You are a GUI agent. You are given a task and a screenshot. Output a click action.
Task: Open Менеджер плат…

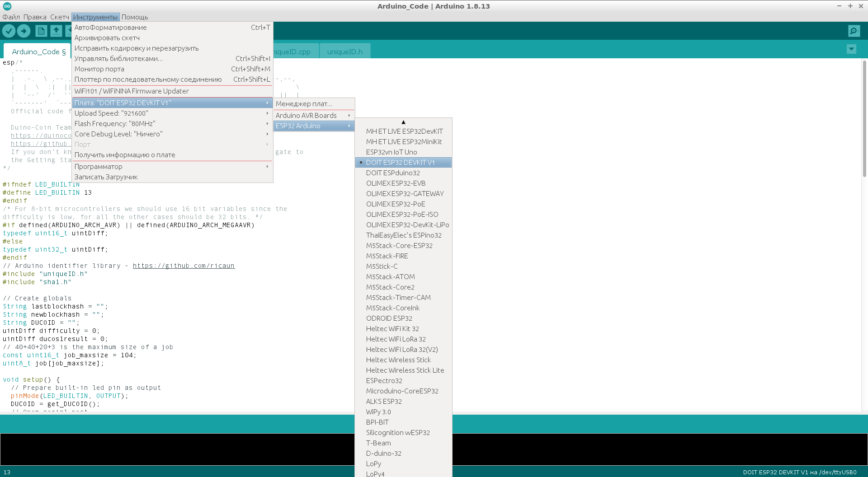(314, 103)
